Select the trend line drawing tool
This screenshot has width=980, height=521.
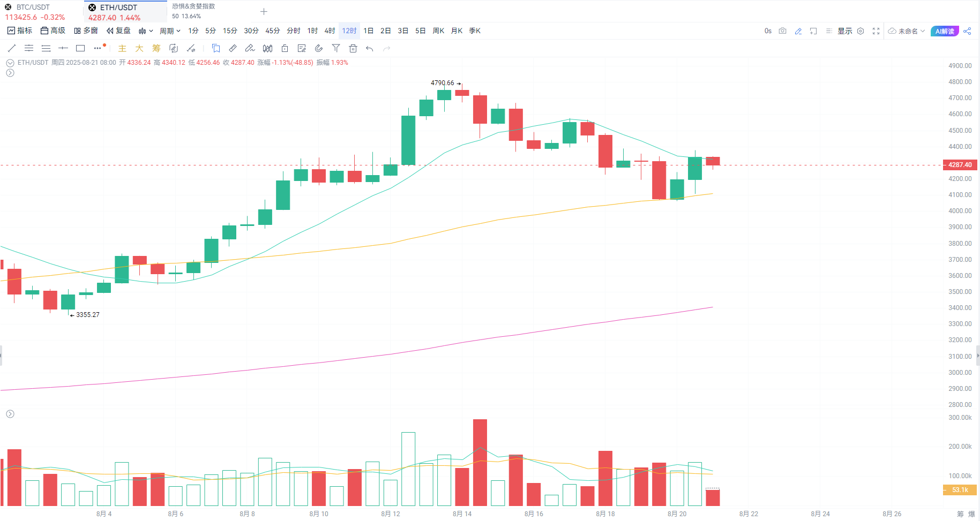(x=12, y=48)
